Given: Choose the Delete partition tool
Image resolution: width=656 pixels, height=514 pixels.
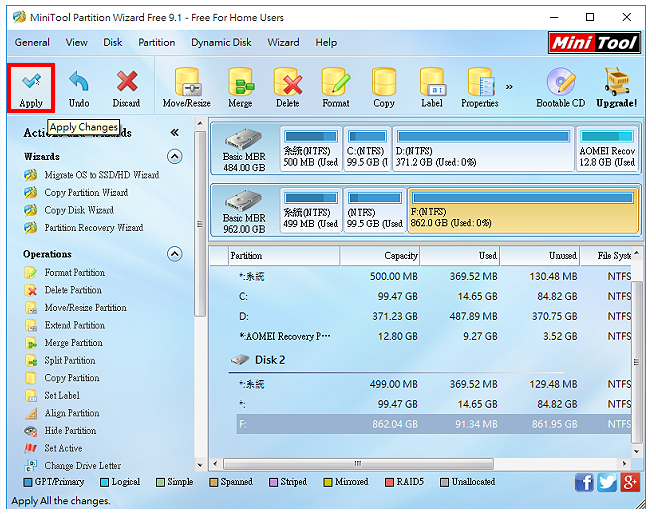Looking at the screenshot, I should pyautogui.click(x=288, y=88).
